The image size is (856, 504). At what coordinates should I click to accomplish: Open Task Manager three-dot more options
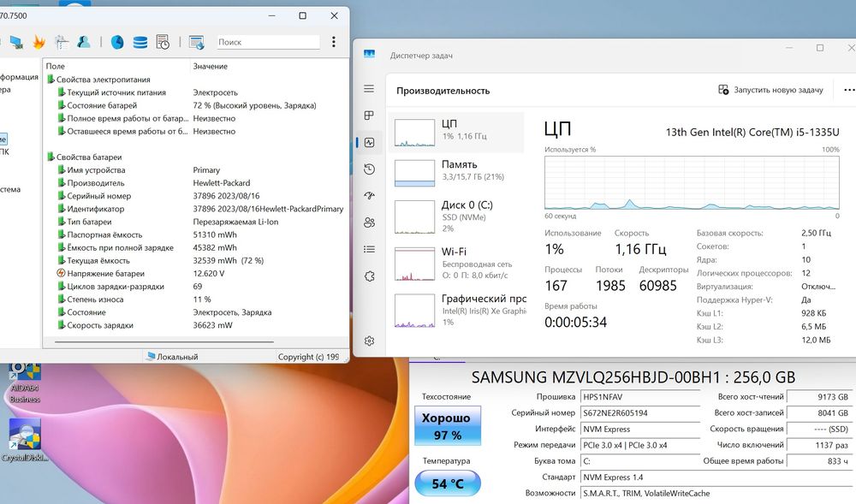849,90
